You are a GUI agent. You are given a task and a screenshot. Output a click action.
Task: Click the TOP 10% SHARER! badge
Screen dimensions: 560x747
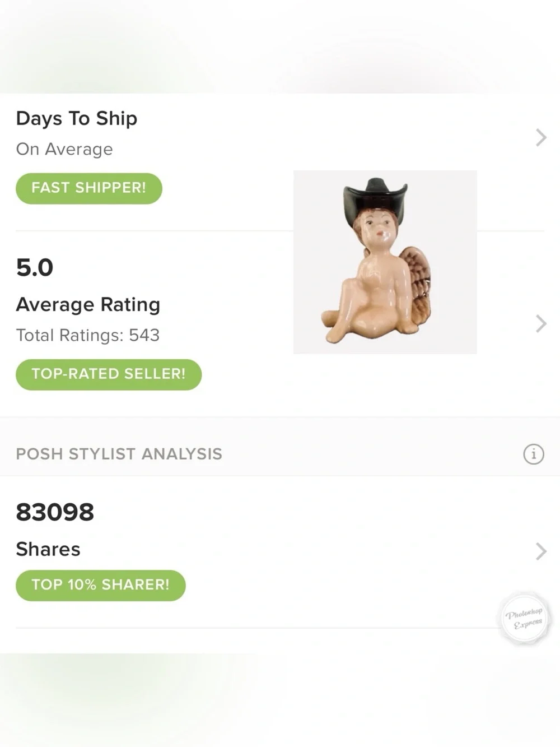point(101,585)
